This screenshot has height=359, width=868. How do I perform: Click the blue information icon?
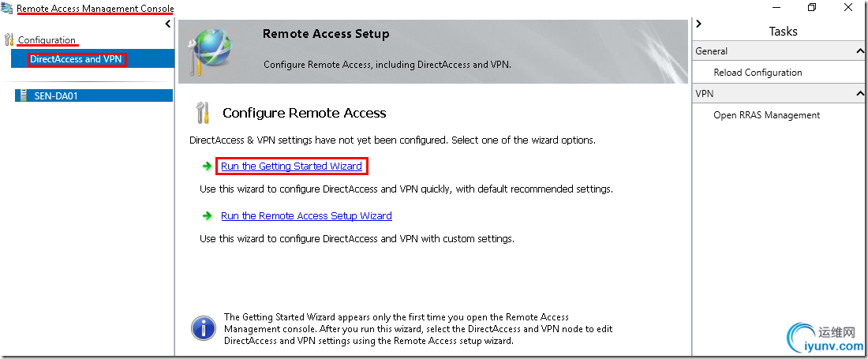202,327
